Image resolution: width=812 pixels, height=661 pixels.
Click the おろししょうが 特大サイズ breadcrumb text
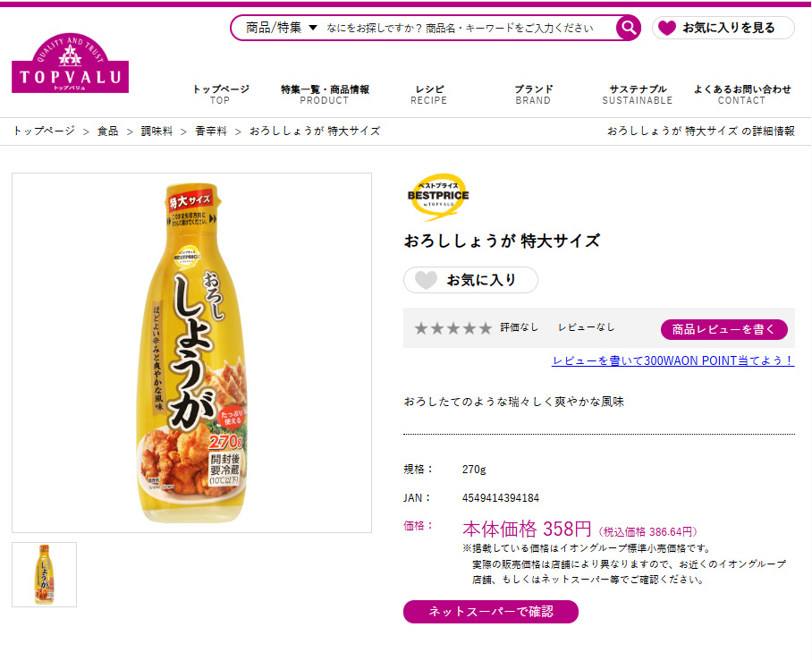coord(315,131)
